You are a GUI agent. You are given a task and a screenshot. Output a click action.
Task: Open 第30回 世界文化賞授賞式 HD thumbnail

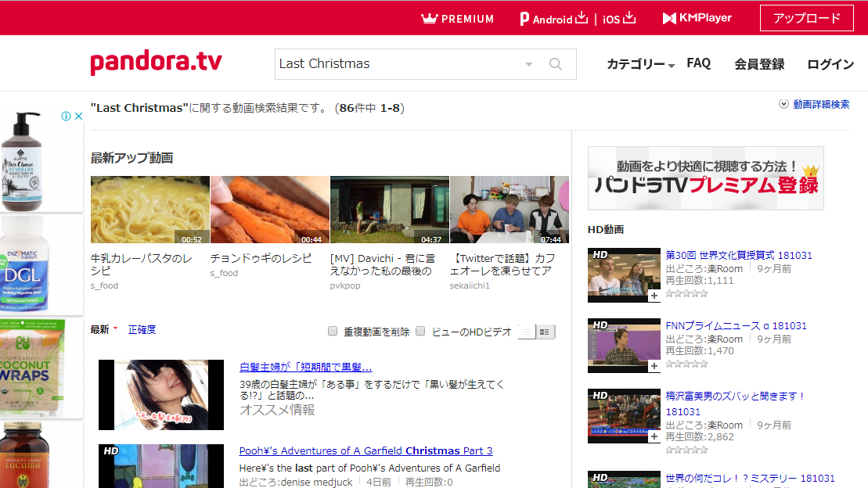[624, 275]
